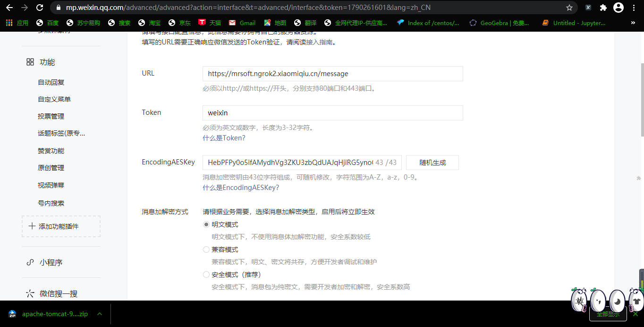
Task: Open 视频弹幕 in the sidebar
Action: click(x=51, y=185)
